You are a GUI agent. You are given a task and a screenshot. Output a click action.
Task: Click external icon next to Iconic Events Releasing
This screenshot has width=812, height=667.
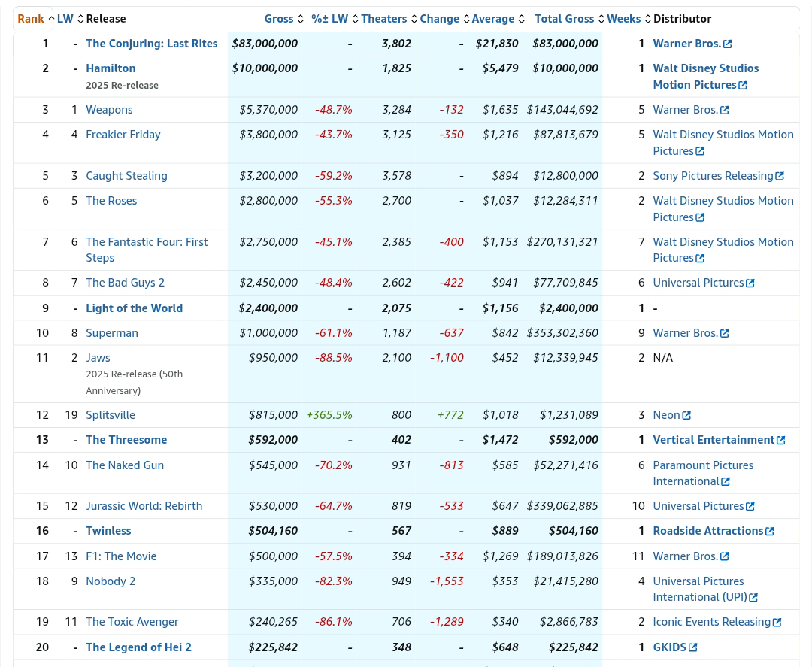(777, 623)
